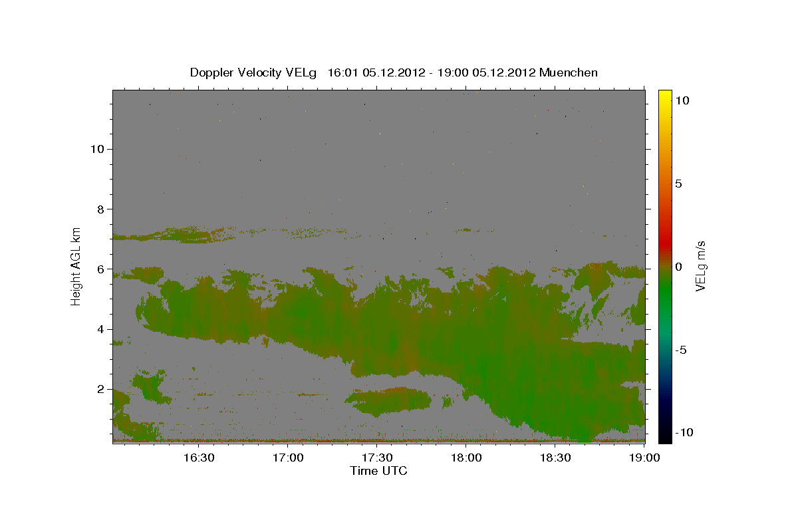Click the height tick label 4
This screenshot has height=532, width=798.
[101, 329]
